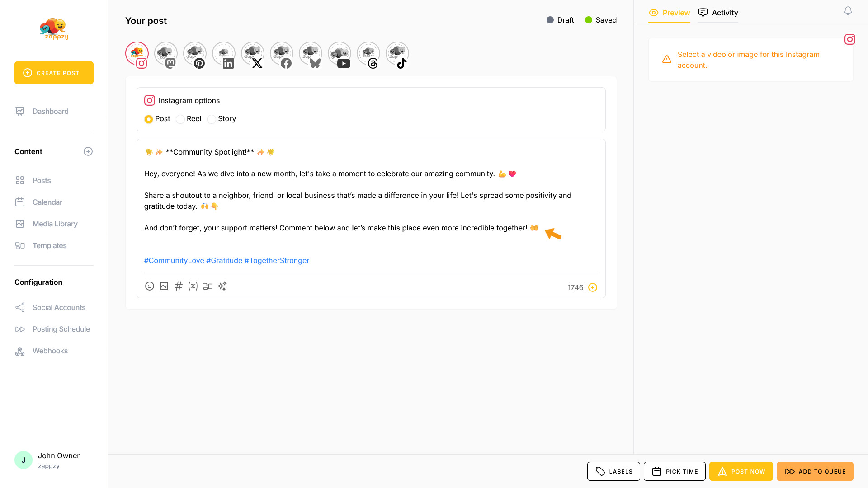Insert hashtag using the # icon
This screenshot has height=488, width=868.
179,286
